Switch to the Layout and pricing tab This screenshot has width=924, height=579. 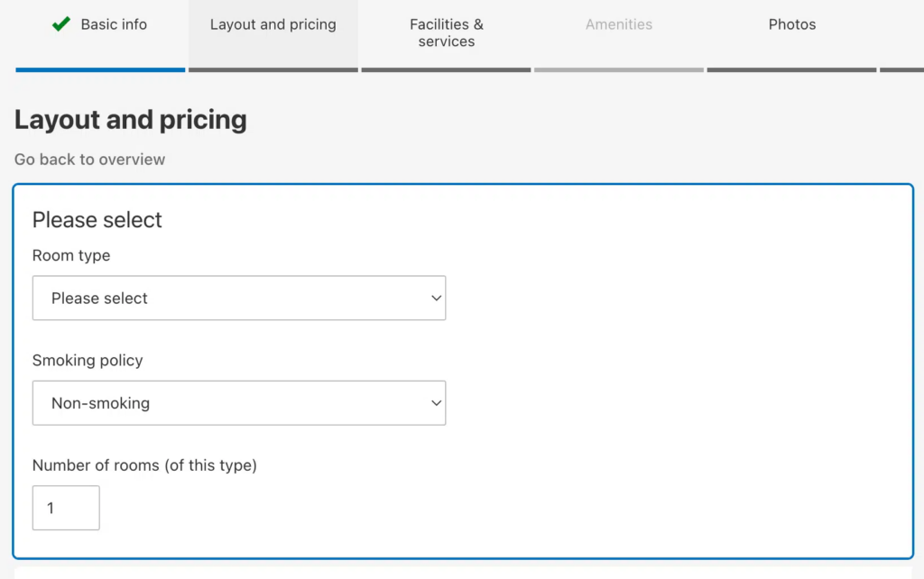coord(273,25)
